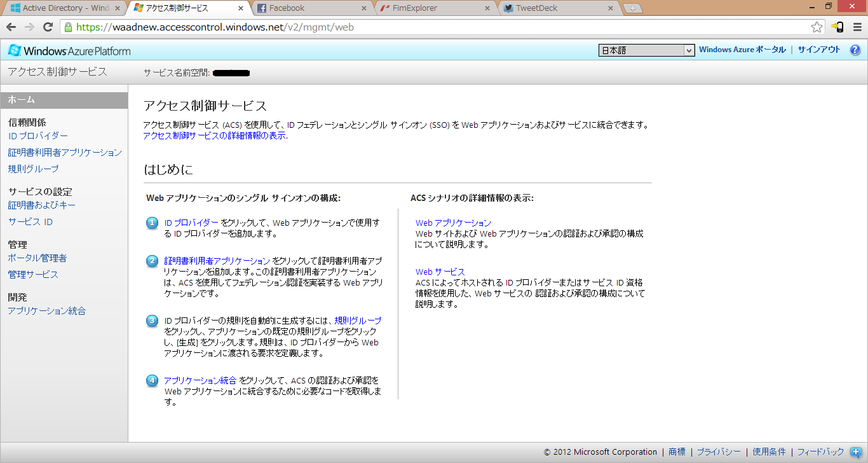Open 証明書およびキー in the sidebar
Image resolution: width=868 pixels, height=463 pixels.
tap(42, 205)
